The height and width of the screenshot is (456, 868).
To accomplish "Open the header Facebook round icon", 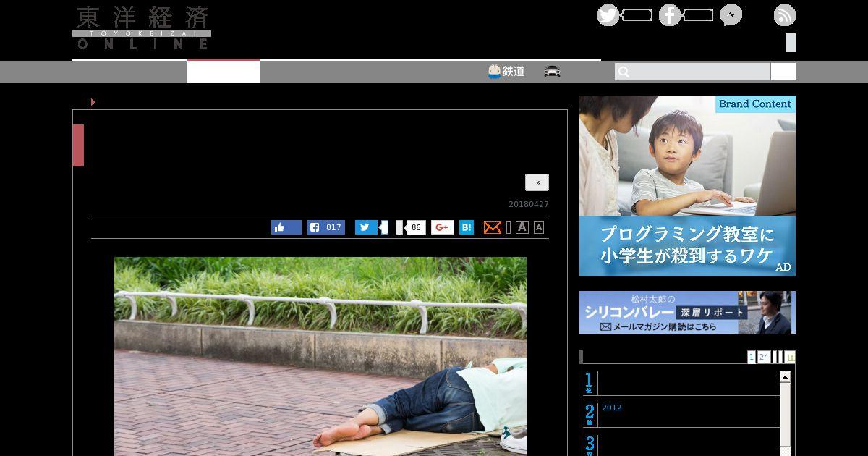I will [x=670, y=15].
